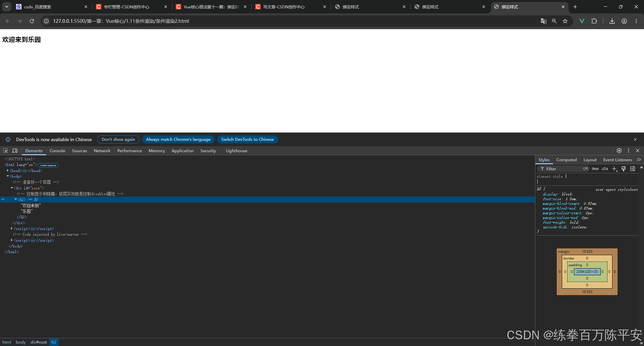Open the Memory panel

pyautogui.click(x=157, y=151)
